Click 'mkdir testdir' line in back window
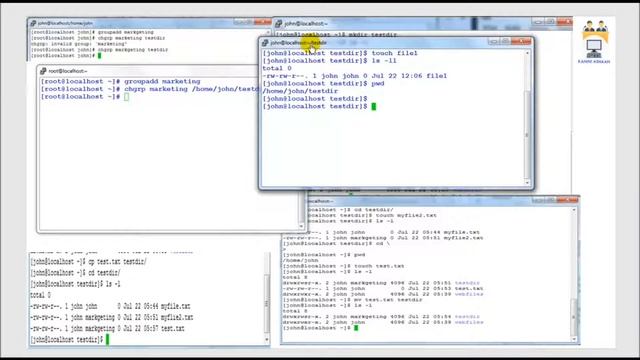Image resolution: width=640 pixels, height=360 pixels. pos(337,35)
